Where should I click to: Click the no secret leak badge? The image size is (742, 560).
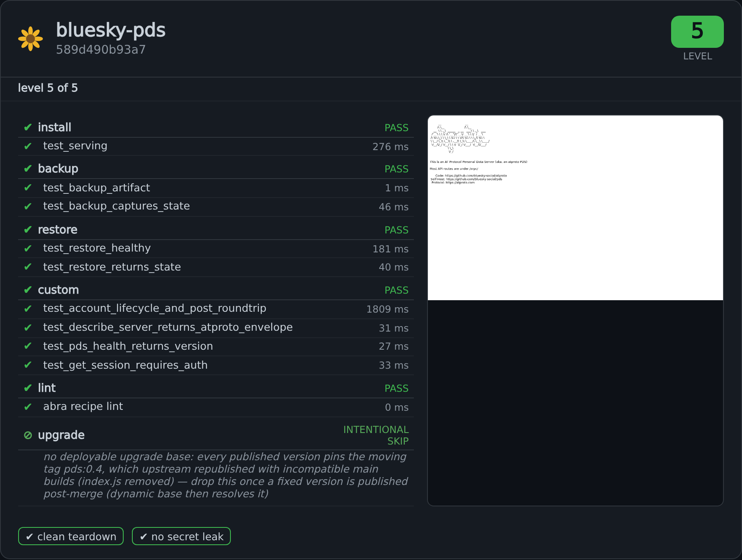click(181, 536)
